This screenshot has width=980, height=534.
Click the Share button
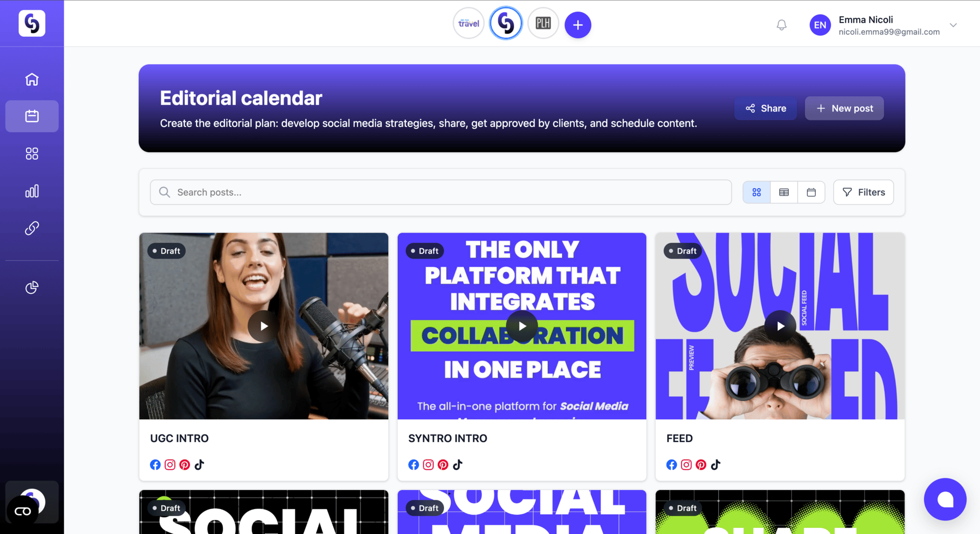pos(766,108)
